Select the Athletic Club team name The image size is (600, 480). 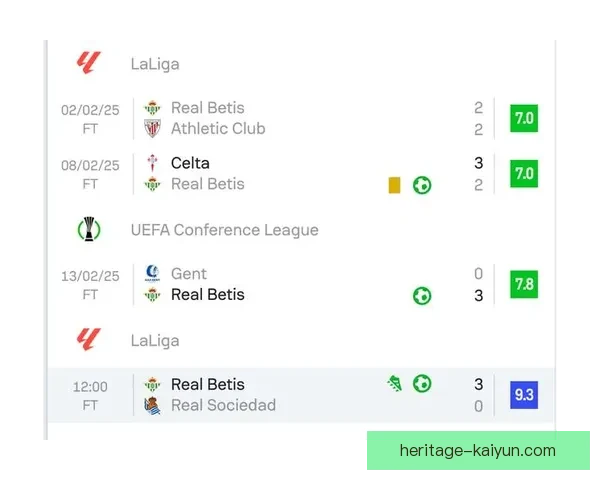218,129
